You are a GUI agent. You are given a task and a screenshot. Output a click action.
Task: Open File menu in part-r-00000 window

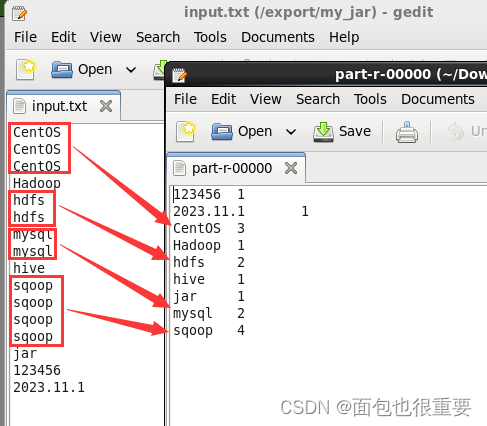(x=185, y=99)
